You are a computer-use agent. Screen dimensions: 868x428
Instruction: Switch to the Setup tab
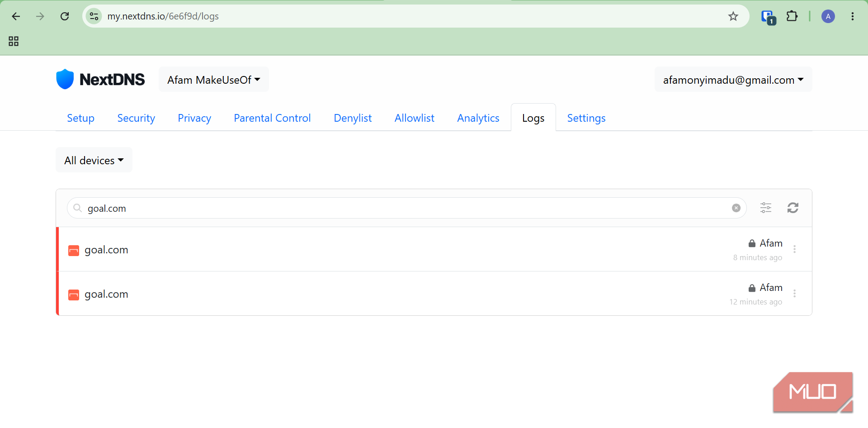80,118
